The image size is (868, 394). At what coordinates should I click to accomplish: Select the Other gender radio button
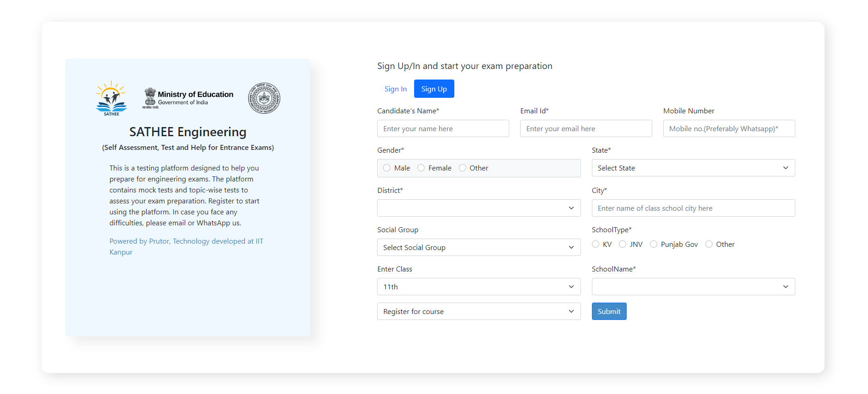[x=463, y=168]
